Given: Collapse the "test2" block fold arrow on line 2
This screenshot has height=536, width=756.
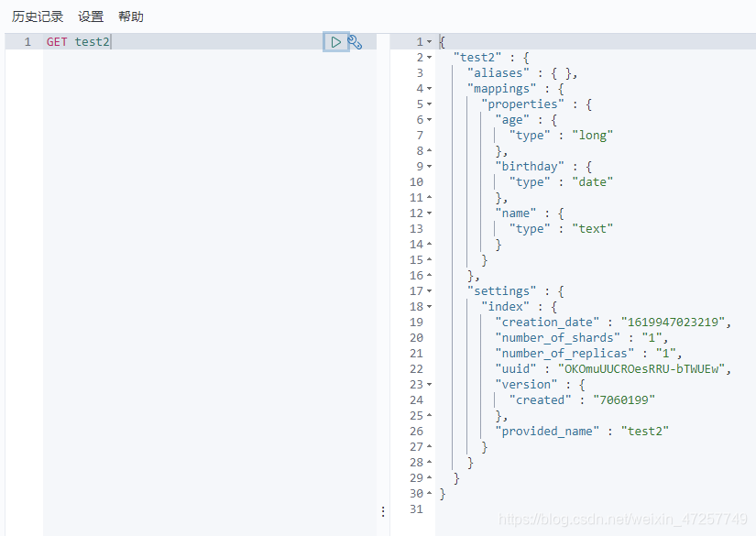Looking at the screenshot, I should click(x=429, y=58).
